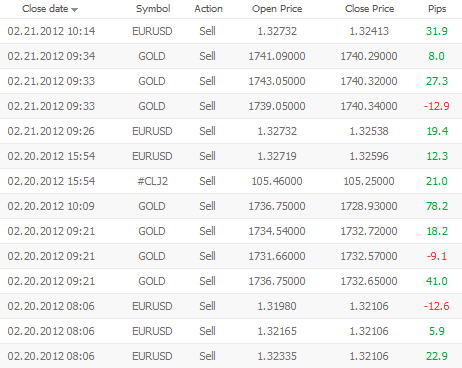The height and width of the screenshot is (368, 462).
Task: Sort by Close date column header
Action: pos(45,9)
